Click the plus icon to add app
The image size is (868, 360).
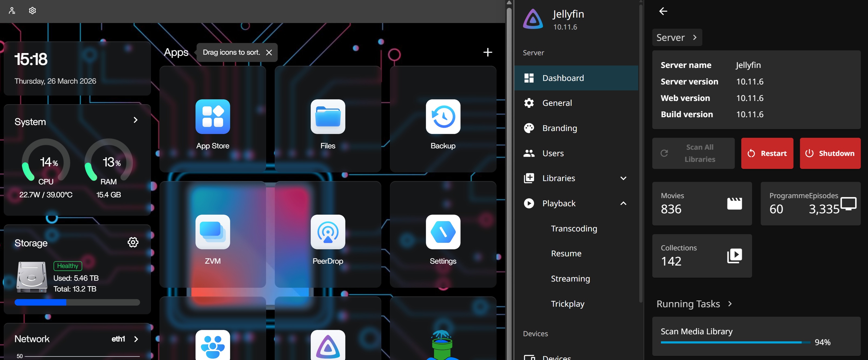click(487, 52)
